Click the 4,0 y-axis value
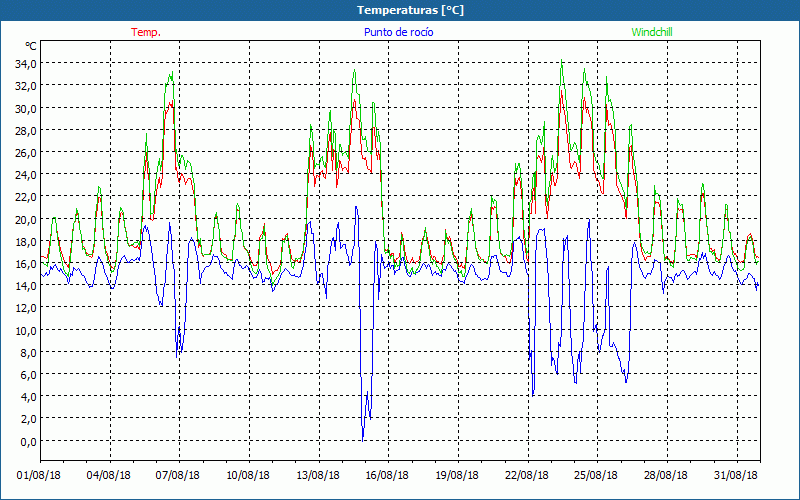 pyautogui.click(x=30, y=397)
